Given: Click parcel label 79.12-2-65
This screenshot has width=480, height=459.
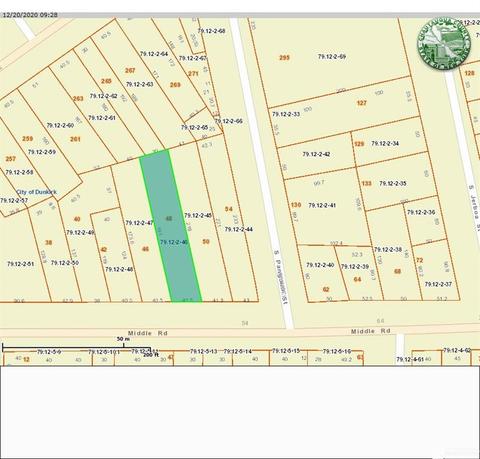Looking at the screenshot, I should [195, 127].
